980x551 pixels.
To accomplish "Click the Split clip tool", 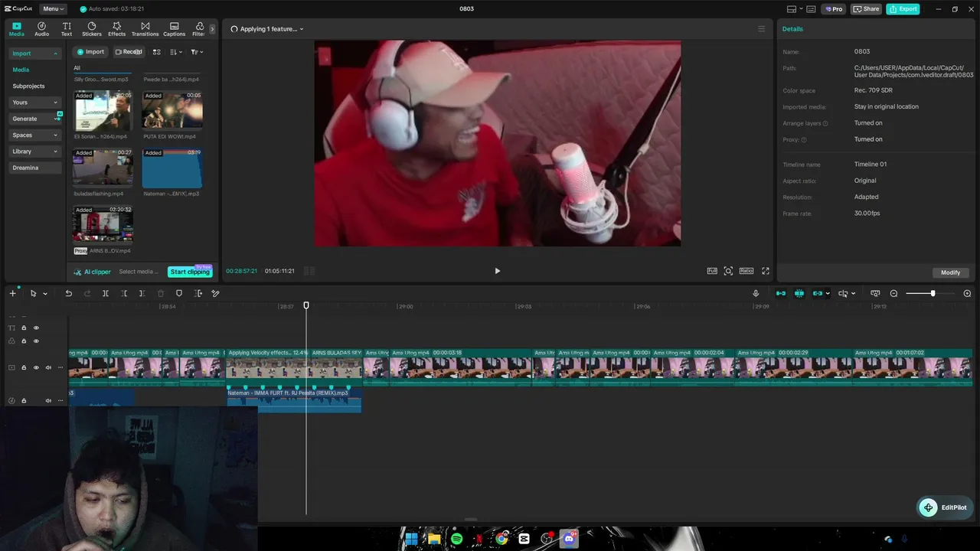I will [x=106, y=293].
